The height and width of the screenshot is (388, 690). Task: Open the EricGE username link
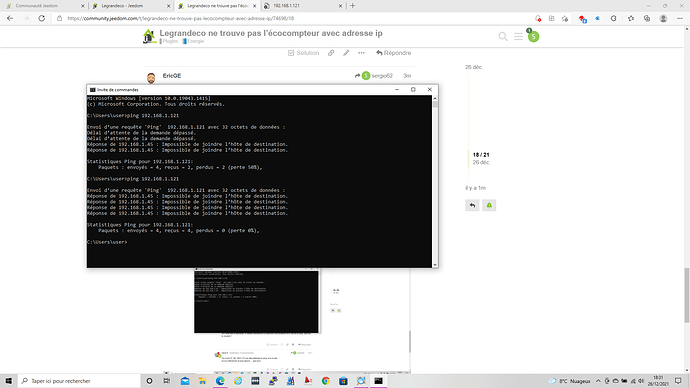point(172,76)
